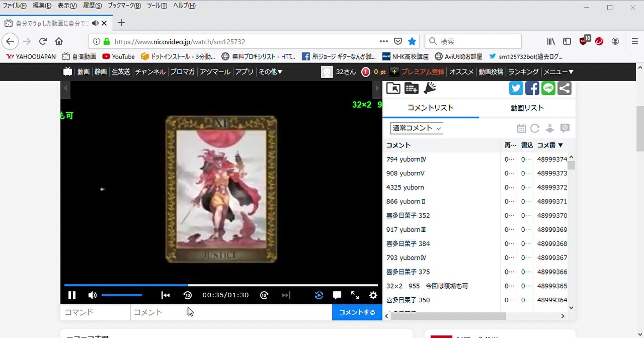The height and width of the screenshot is (338, 644).
Task: Open the ブックマーク(B) menu
Action: tap(124, 6)
